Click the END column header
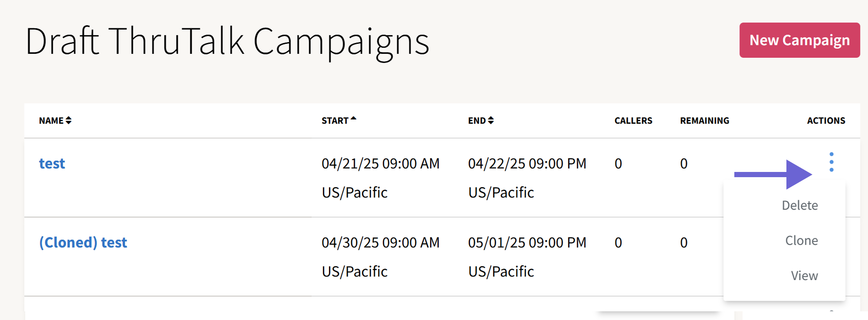 (477, 121)
